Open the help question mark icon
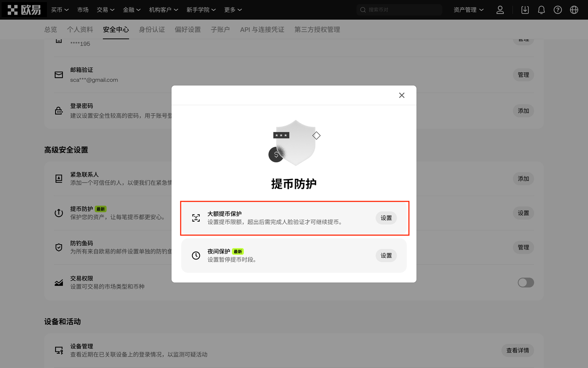The width and height of the screenshot is (588, 368). click(558, 10)
